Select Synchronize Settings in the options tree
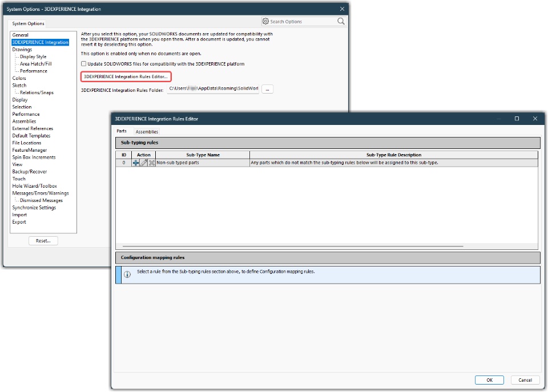The image size is (548, 392). (34, 208)
